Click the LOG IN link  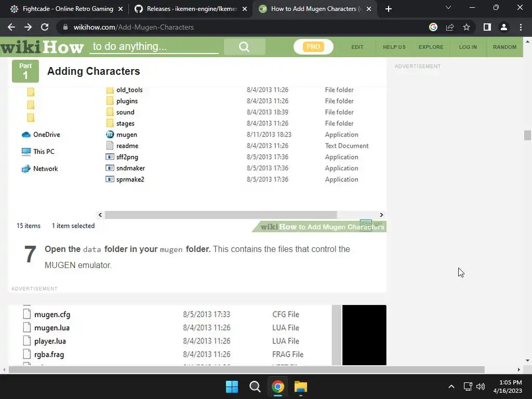(x=468, y=47)
